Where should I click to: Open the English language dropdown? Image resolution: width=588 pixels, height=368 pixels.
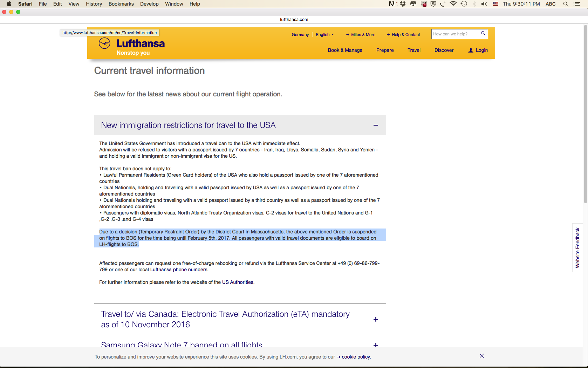[325, 35]
